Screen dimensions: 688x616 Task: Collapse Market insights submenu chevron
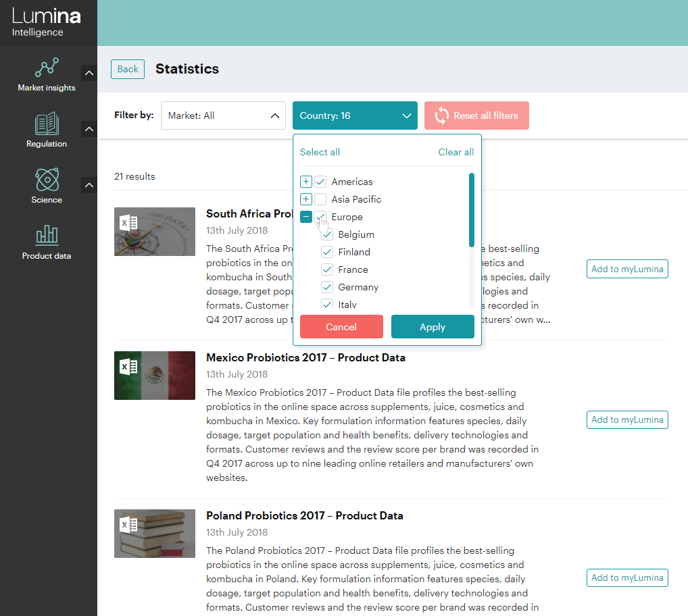[89, 73]
